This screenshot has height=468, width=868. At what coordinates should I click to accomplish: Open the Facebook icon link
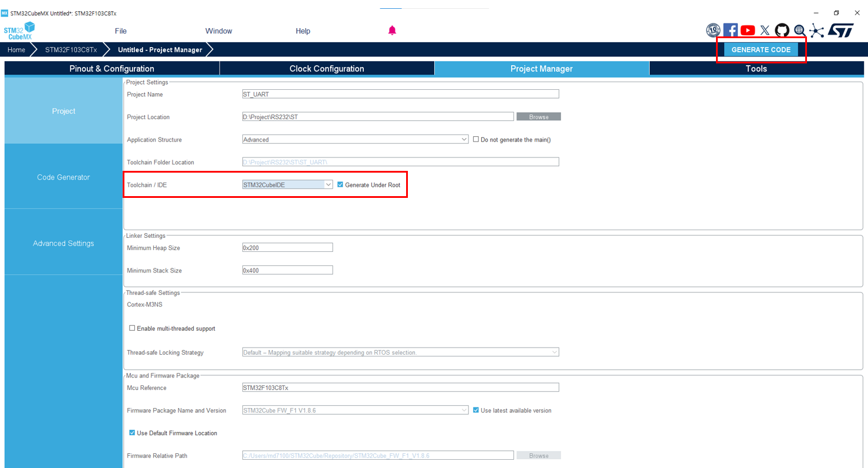coord(730,31)
